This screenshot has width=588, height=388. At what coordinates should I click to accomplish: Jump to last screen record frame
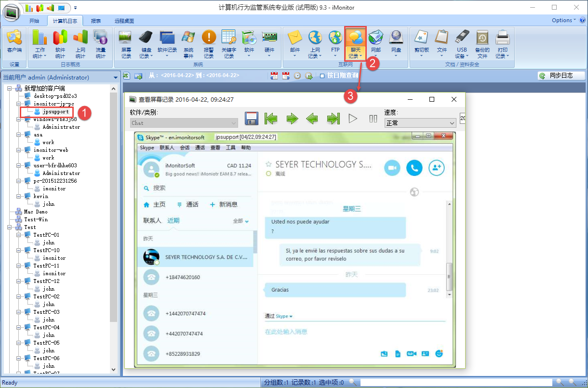click(333, 119)
